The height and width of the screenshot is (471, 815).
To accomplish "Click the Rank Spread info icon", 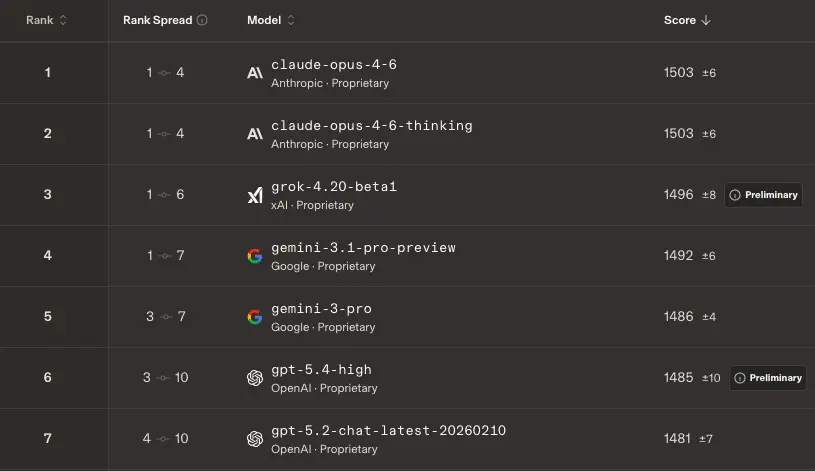I will pyautogui.click(x=203, y=20).
